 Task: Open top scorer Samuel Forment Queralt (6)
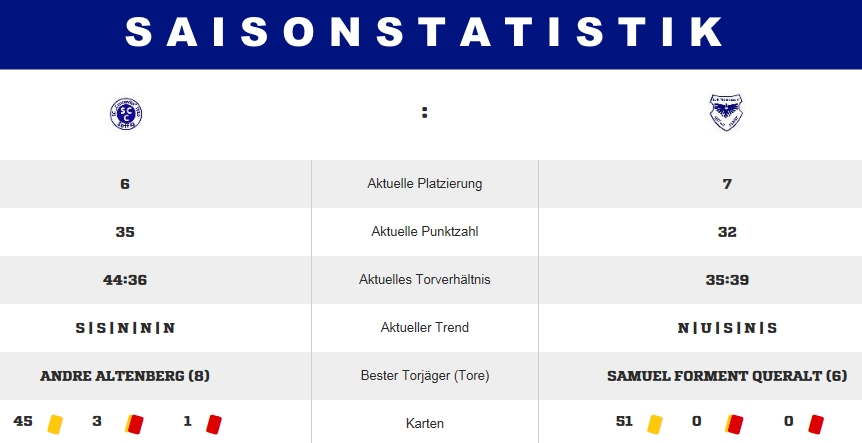[727, 376]
